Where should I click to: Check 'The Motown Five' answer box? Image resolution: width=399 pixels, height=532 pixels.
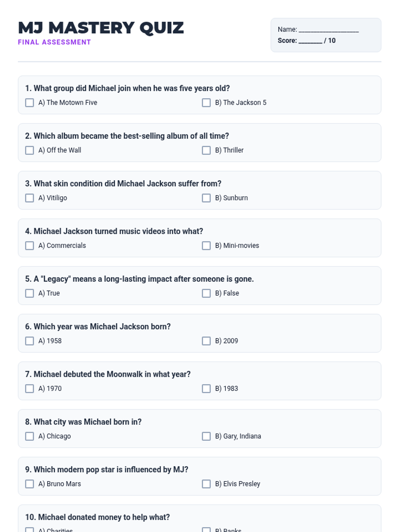click(30, 103)
